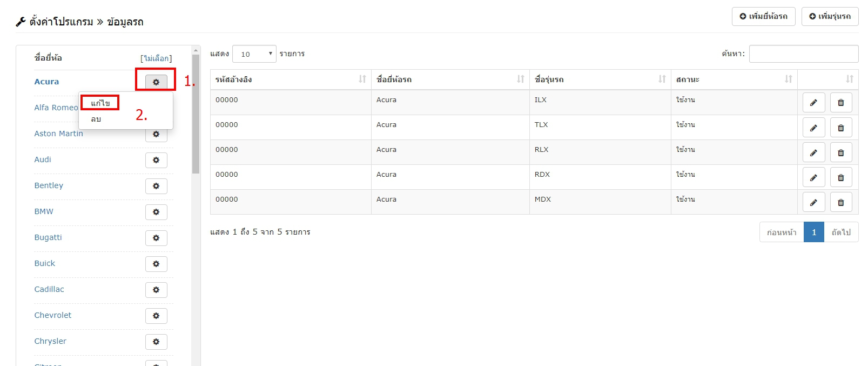Screen dimensions: 868x366
Task: Open the gear settings for Bugatti
Action: (x=156, y=238)
